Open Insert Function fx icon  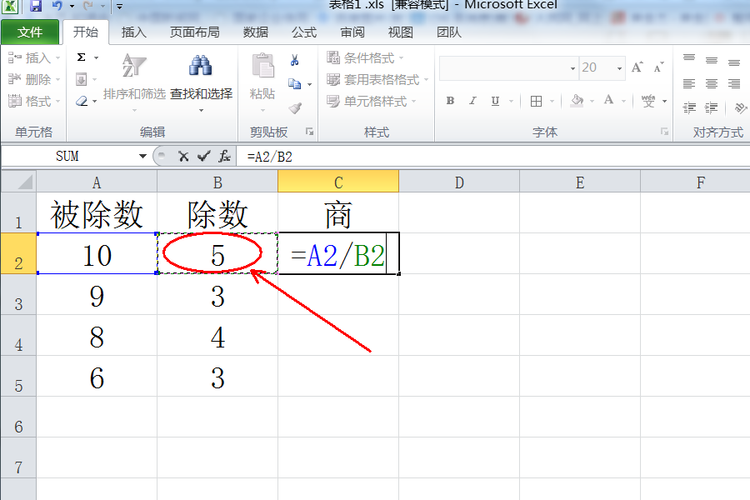(x=224, y=156)
